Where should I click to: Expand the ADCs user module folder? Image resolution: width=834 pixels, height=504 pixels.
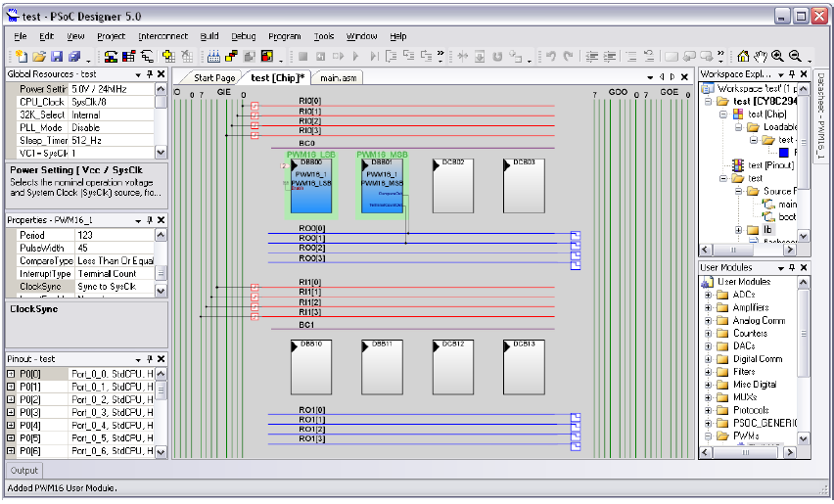click(708, 295)
